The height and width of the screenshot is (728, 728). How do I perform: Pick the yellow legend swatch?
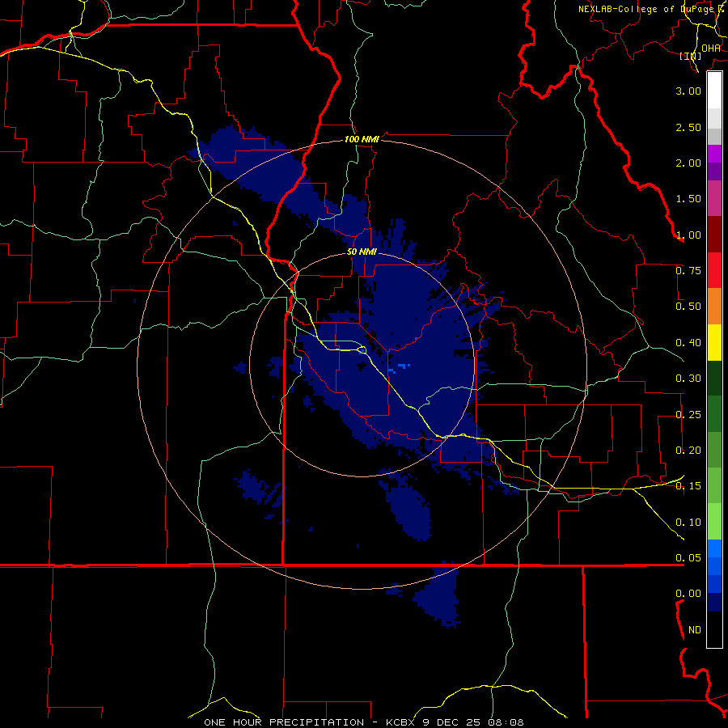click(x=714, y=342)
